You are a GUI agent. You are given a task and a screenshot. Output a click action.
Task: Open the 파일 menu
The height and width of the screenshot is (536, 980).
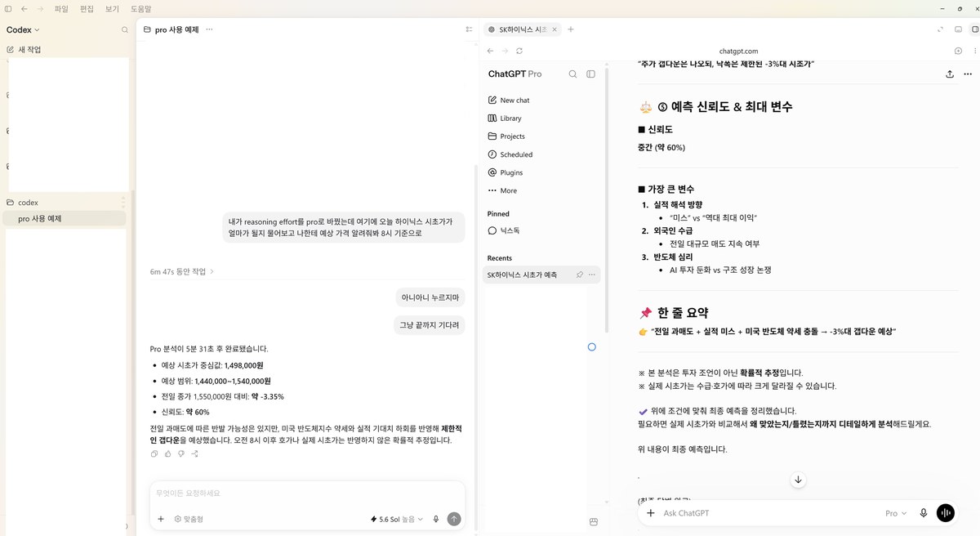(61, 8)
